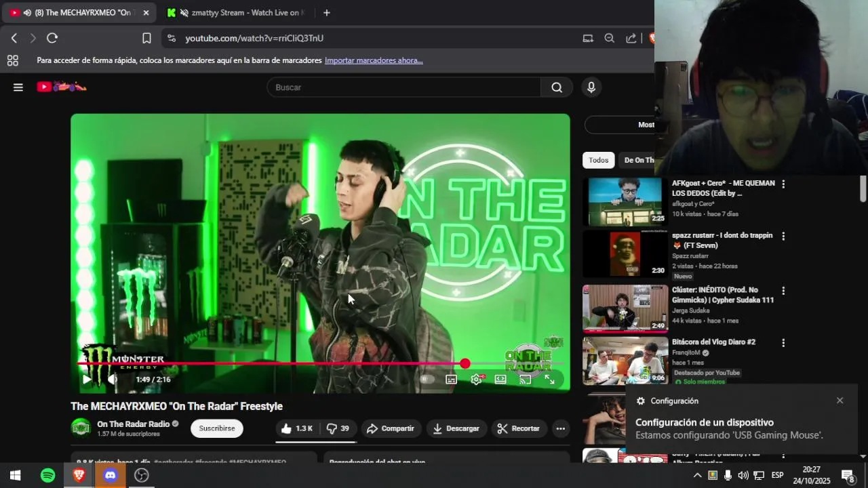Go back to previous page

(x=14, y=38)
